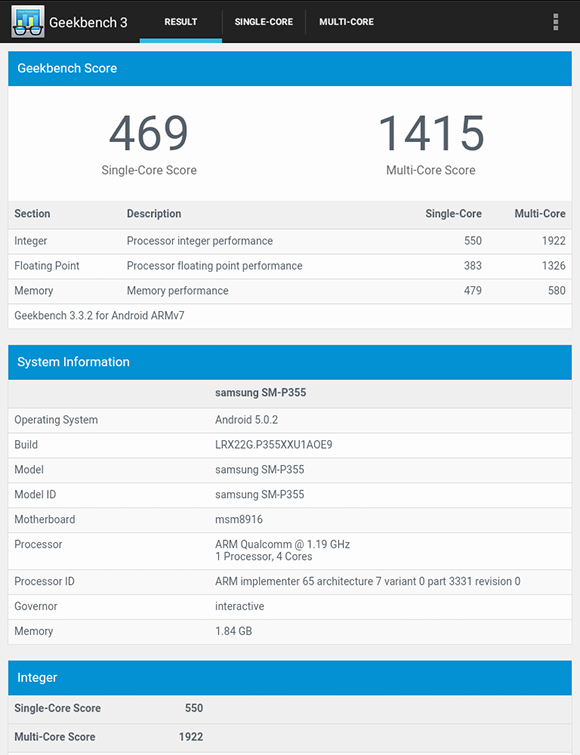The width and height of the screenshot is (580, 755).
Task: Click samsung SM-P355 in the Model ID row
Action: tap(259, 495)
